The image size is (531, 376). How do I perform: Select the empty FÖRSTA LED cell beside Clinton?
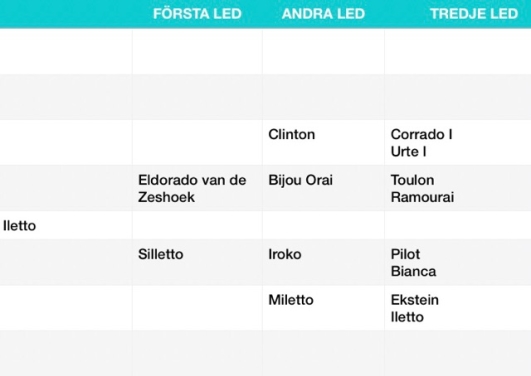click(197, 143)
